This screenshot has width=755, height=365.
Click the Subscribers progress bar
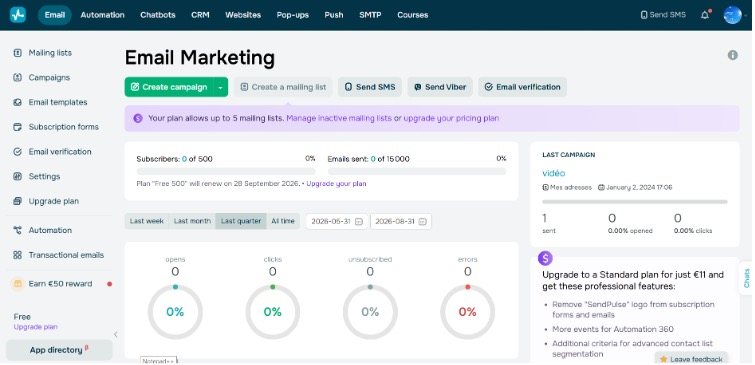[226, 171]
